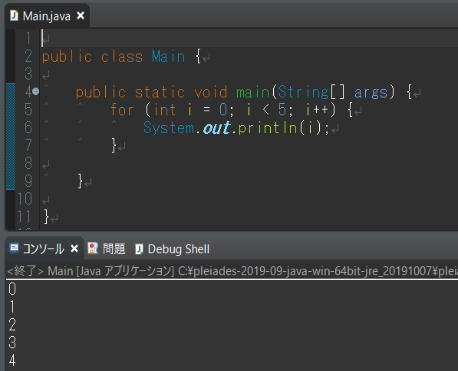The width and height of the screenshot is (458, 371).
Task: Close the Main.java tab
Action: (x=80, y=16)
